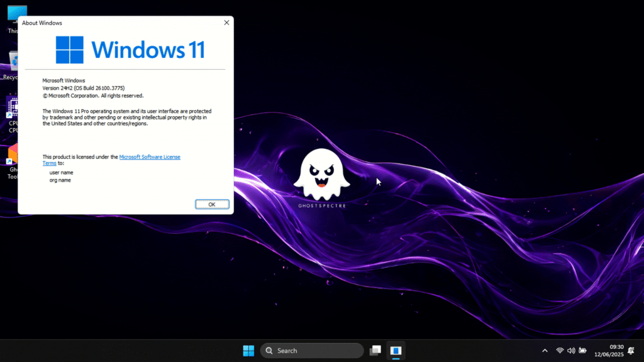This screenshot has height=362, width=644.
Task: Open the notification bell icon
Action: pyautogui.click(x=631, y=351)
